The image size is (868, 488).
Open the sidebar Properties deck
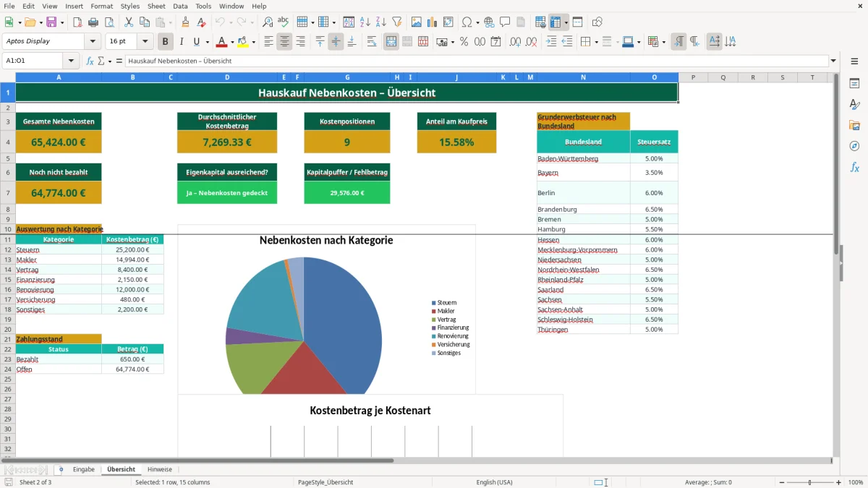[854, 84]
